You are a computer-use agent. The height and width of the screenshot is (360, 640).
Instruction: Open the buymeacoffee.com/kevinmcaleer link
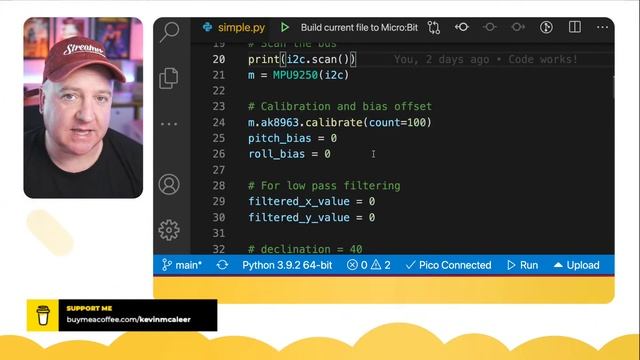pos(129,320)
